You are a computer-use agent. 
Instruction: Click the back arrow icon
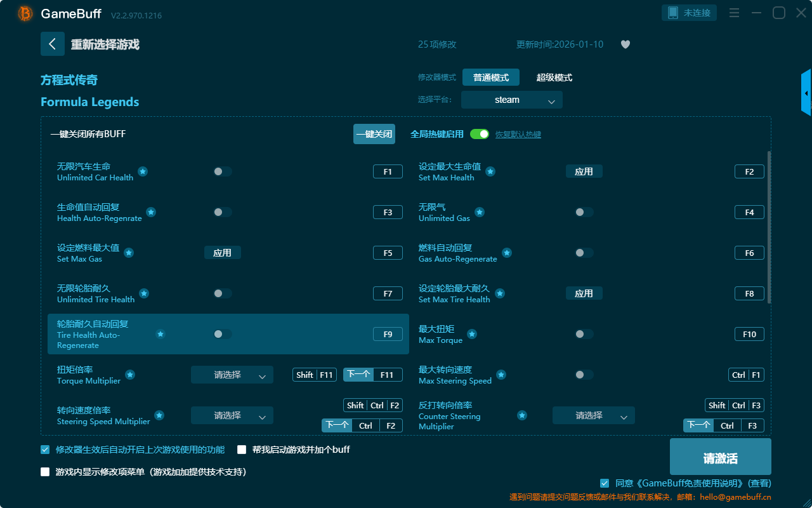pos(53,44)
